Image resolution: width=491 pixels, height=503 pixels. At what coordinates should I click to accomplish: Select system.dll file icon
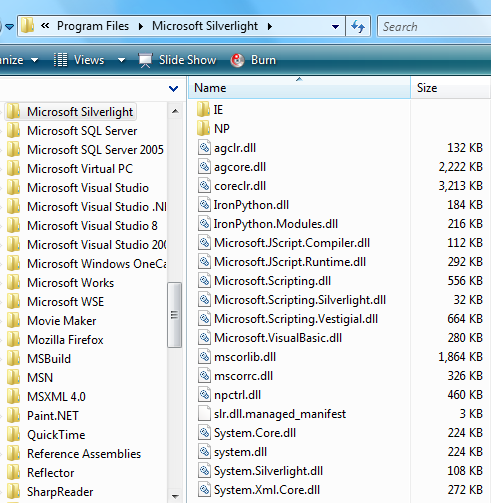point(204,452)
